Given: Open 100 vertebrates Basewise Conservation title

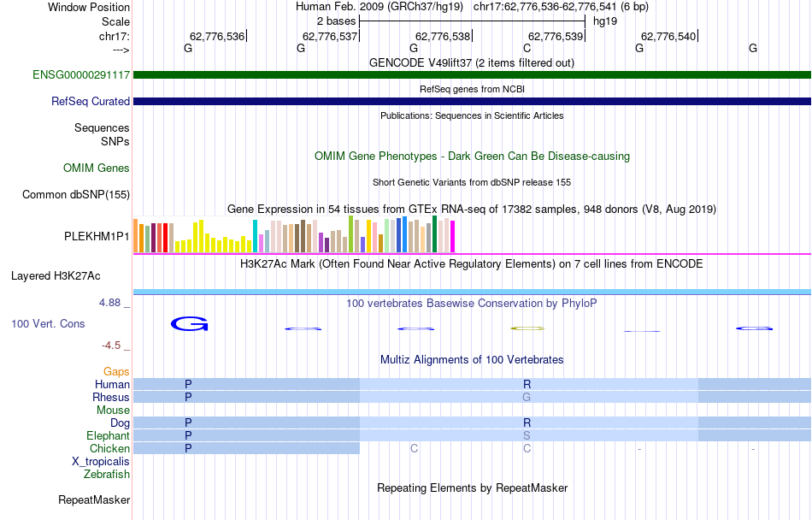Looking at the screenshot, I should tap(471, 303).
